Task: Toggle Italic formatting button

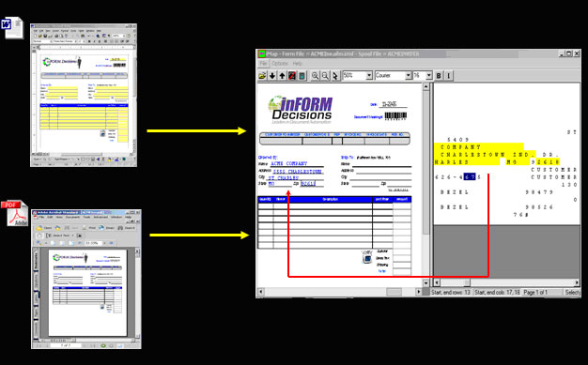Action: (x=448, y=76)
